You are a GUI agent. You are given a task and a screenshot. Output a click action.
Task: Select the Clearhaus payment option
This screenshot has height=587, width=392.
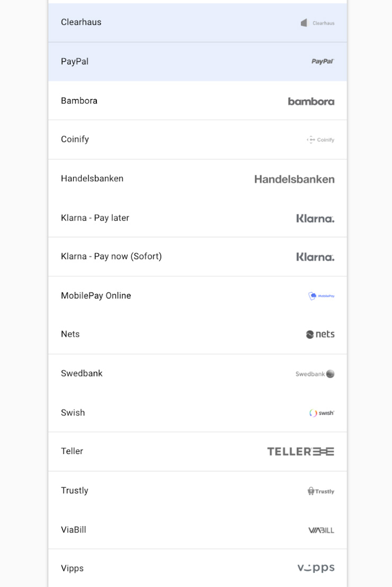pyautogui.click(x=198, y=23)
